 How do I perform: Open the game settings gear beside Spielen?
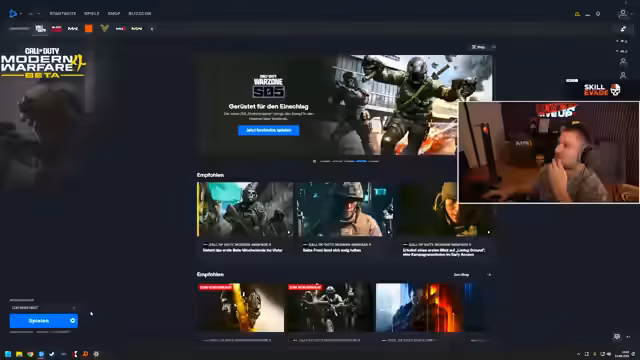[x=73, y=321]
